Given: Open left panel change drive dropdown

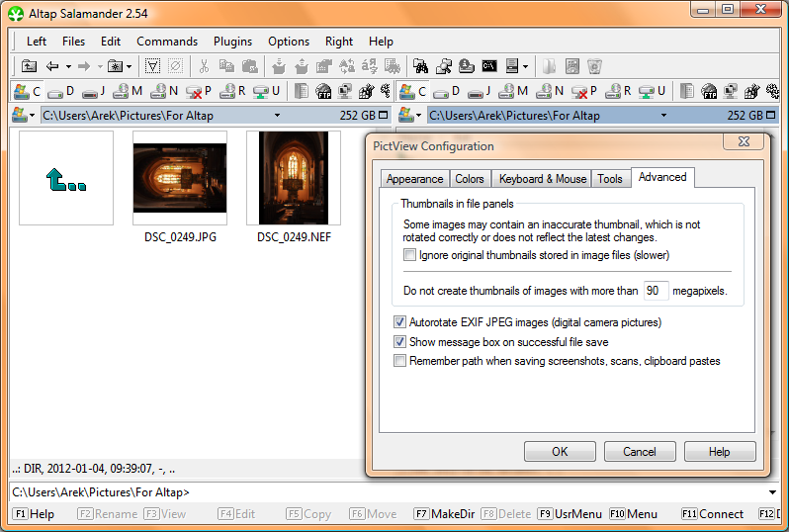Looking at the screenshot, I should (x=23, y=116).
